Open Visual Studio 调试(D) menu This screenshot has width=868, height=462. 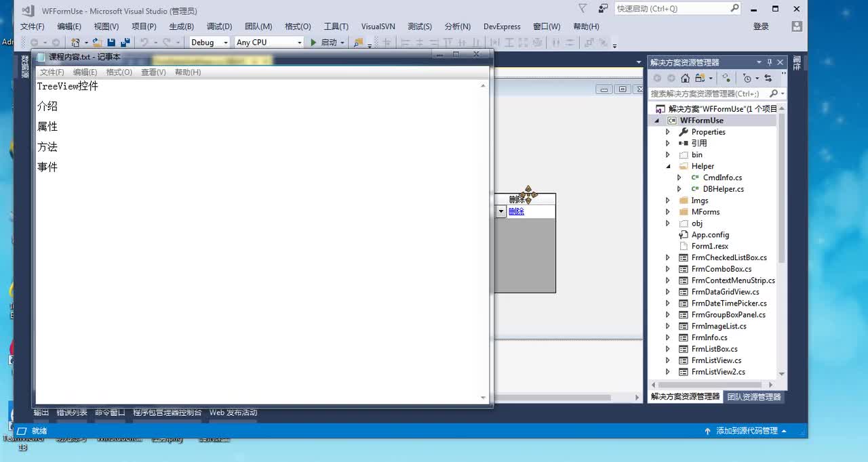tap(219, 26)
